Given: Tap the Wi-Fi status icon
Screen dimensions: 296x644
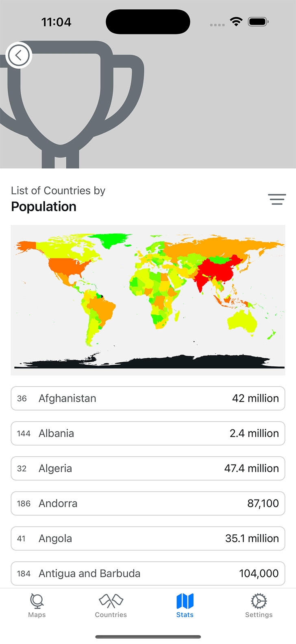Looking at the screenshot, I should (236, 22).
